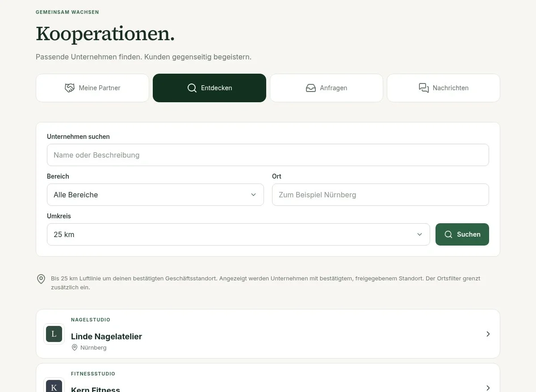Click the K avatar of Kern Fitness

pyautogui.click(x=54, y=386)
